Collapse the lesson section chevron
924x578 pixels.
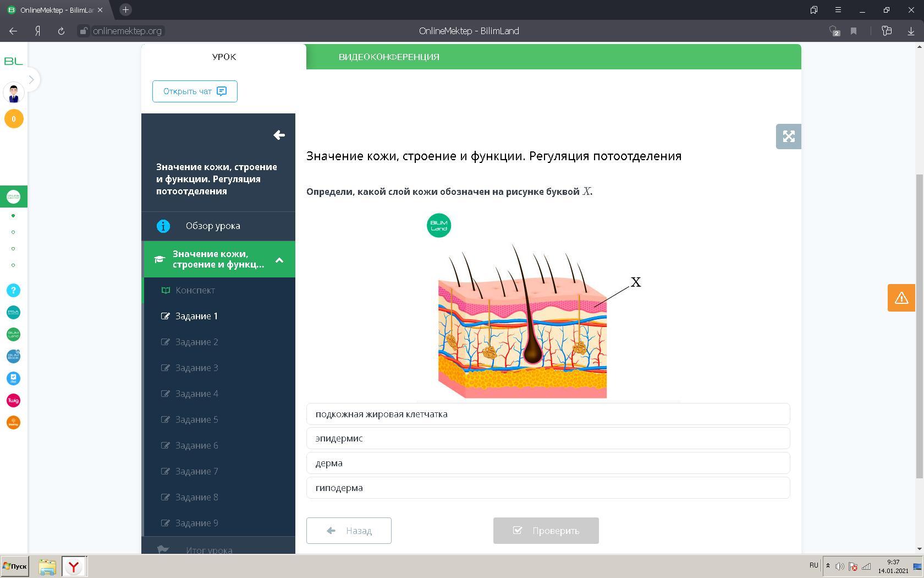[x=279, y=260]
